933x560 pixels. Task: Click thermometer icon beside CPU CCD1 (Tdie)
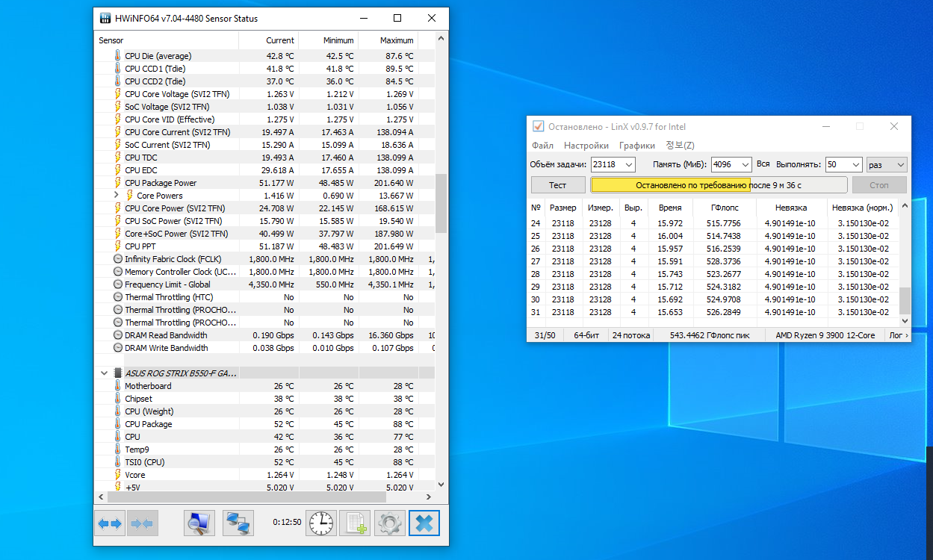[117, 69]
